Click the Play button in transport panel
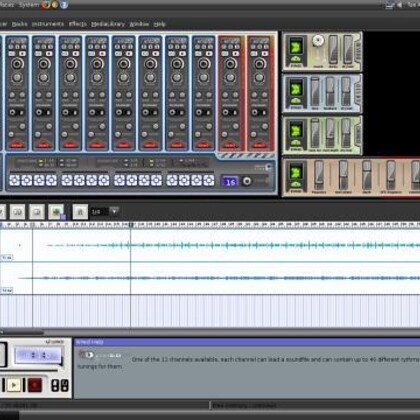The image size is (420, 420). (14, 385)
